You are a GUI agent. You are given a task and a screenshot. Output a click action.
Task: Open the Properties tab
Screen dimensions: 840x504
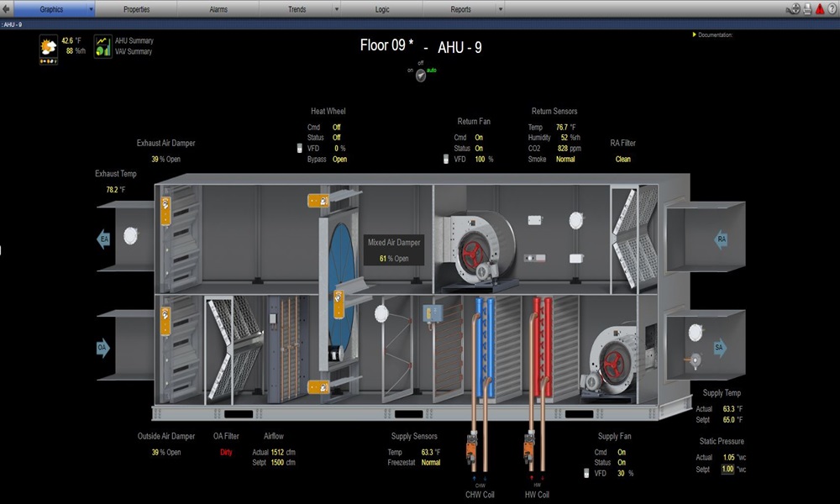136,9
